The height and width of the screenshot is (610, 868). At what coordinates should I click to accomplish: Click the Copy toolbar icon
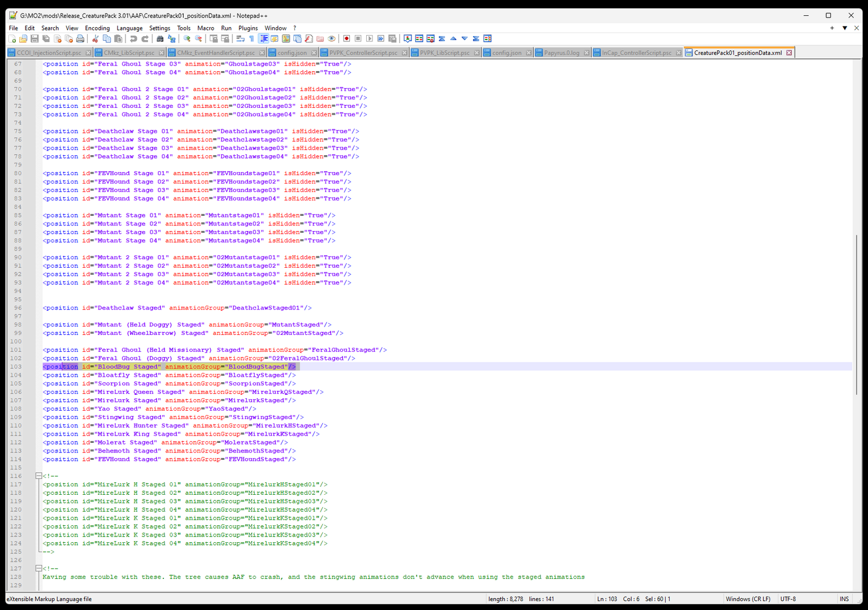tap(107, 39)
